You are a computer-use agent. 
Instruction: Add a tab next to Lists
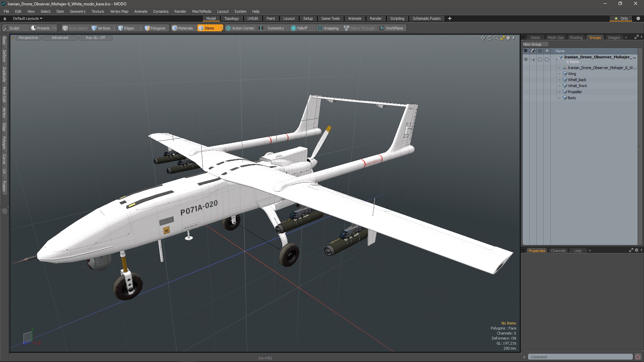[x=590, y=251]
